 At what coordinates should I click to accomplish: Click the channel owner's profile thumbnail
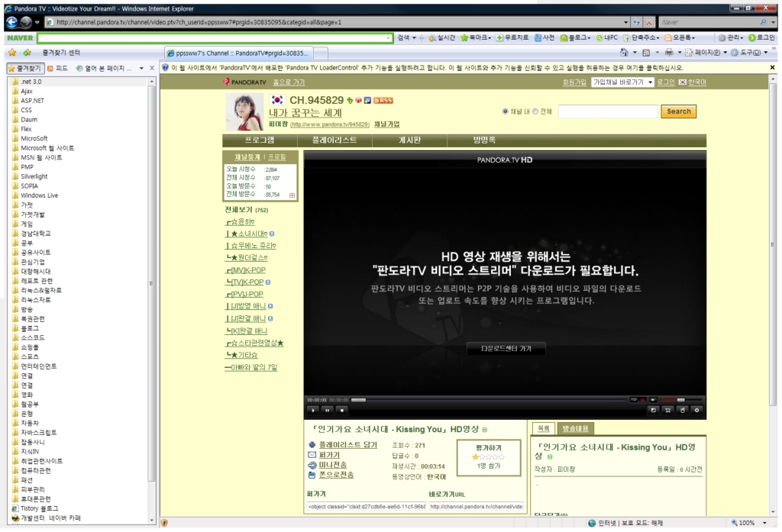point(244,112)
